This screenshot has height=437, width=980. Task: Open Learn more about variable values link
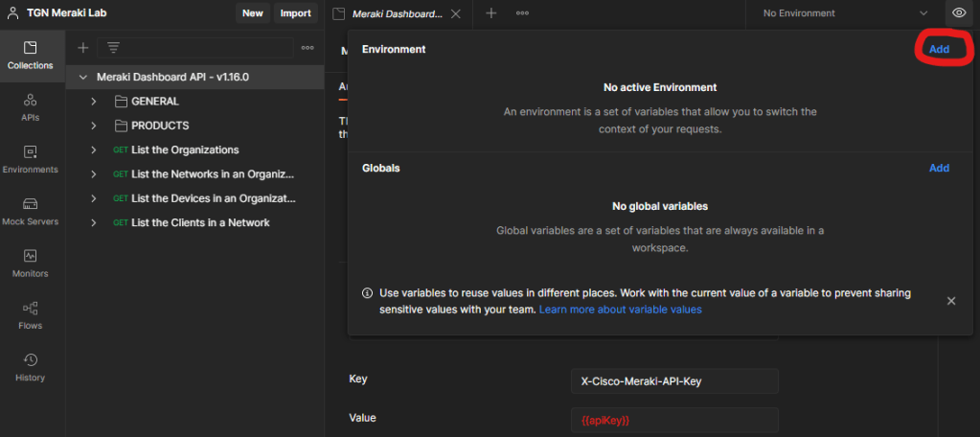point(620,310)
